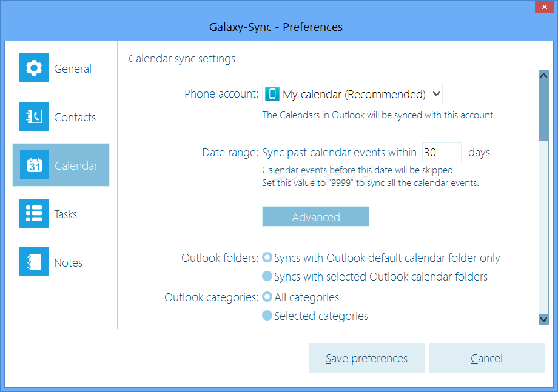558x392 pixels.
Task: Click the Outlook folders label
Action: pyautogui.click(x=220, y=257)
